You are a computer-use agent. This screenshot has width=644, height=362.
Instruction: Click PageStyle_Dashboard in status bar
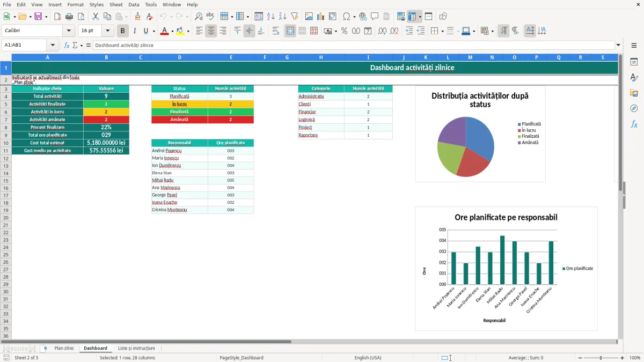point(241,358)
